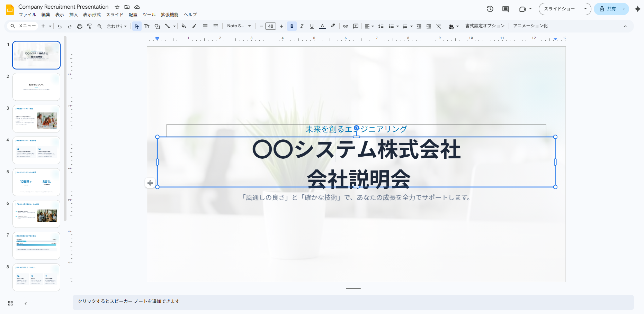Toggle italic formatting
Screen dimensions: 644x314
302,26
